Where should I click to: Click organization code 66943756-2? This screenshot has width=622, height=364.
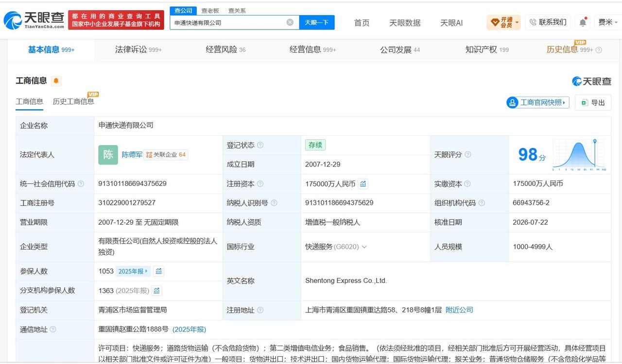pyautogui.click(x=531, y=203)
